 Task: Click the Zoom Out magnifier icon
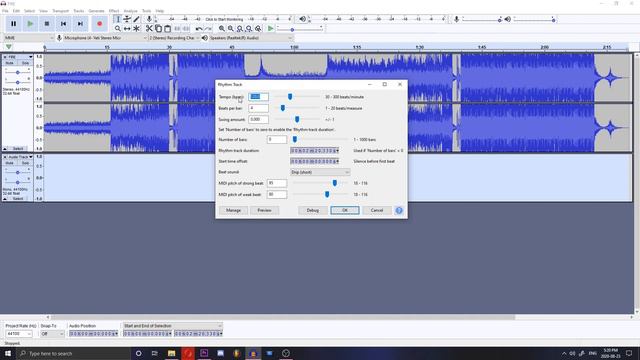(231, 29)
